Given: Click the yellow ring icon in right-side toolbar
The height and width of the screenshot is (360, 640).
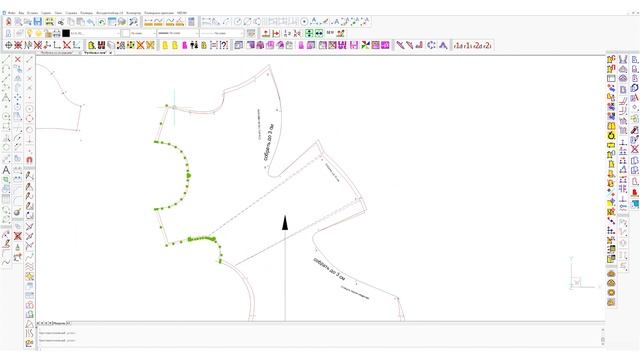Looking at the screenshot, I should pyautogui.click(x=611, y=135).
